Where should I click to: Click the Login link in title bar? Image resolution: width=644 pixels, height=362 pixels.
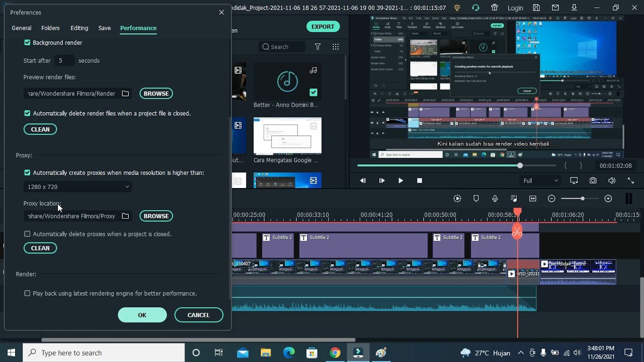(515, 8)
